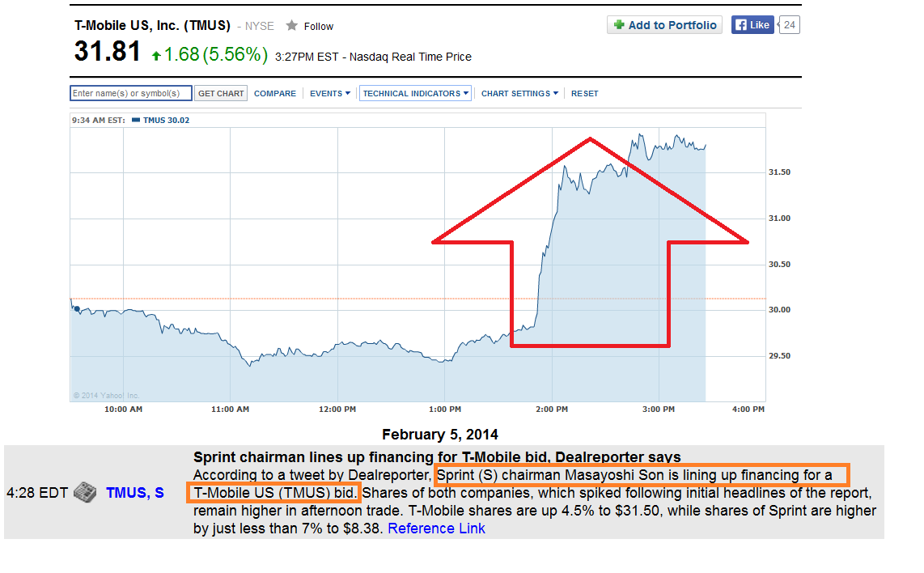Click the T-Mobile US, Inc. (TMUS) title
924x573 pixels.
[152, 25]
